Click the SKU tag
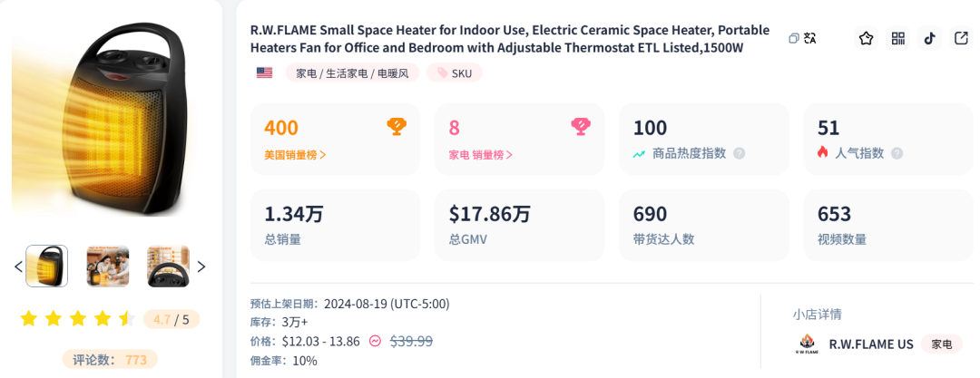980x378 pixels. click(454, 73)
